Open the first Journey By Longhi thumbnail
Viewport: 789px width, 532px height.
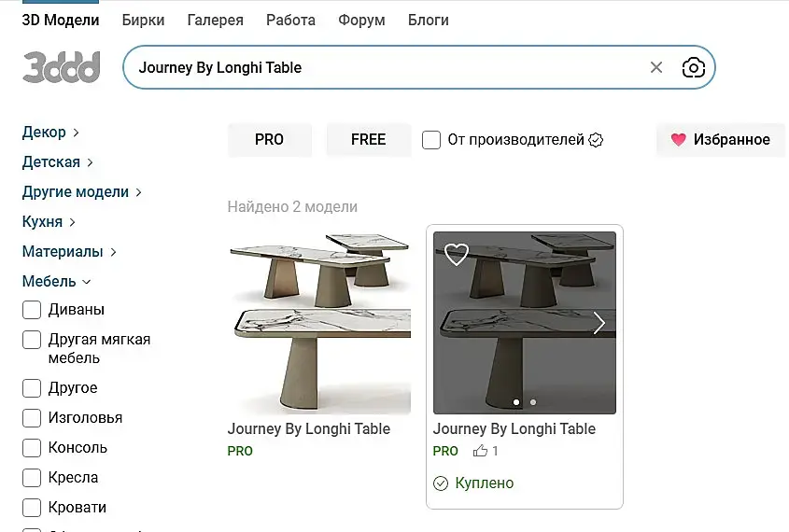[318, 323]
